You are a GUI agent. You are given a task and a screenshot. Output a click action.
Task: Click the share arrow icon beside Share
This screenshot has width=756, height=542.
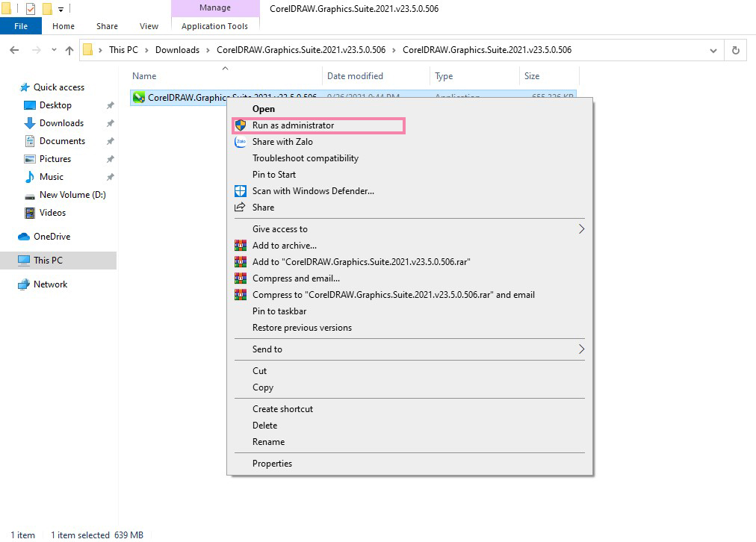pos(240,207)
